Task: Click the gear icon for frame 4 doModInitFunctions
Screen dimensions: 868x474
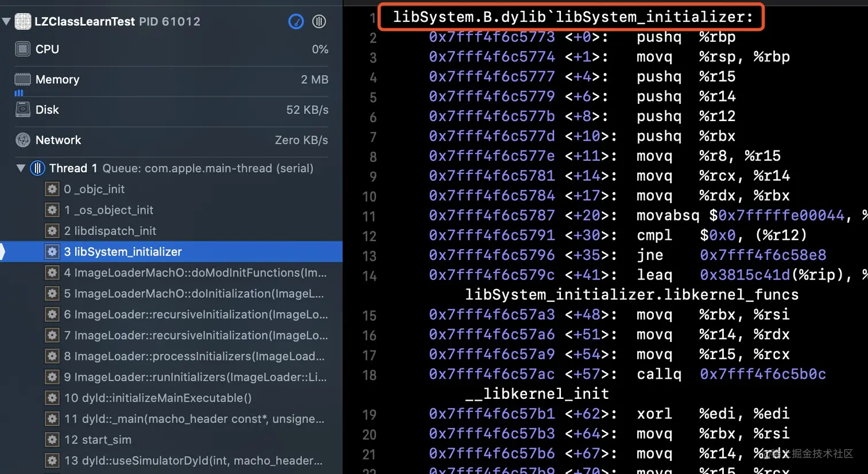Action: coord(52,273)
